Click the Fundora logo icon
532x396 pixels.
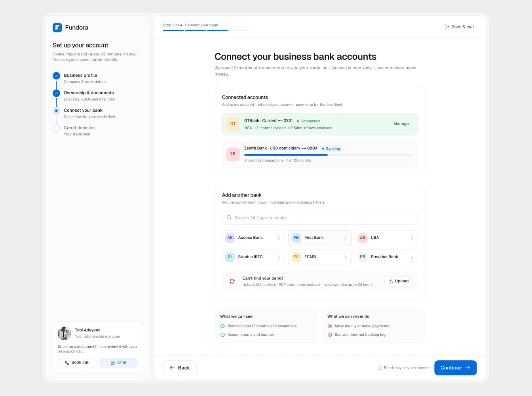click(57, 27)
